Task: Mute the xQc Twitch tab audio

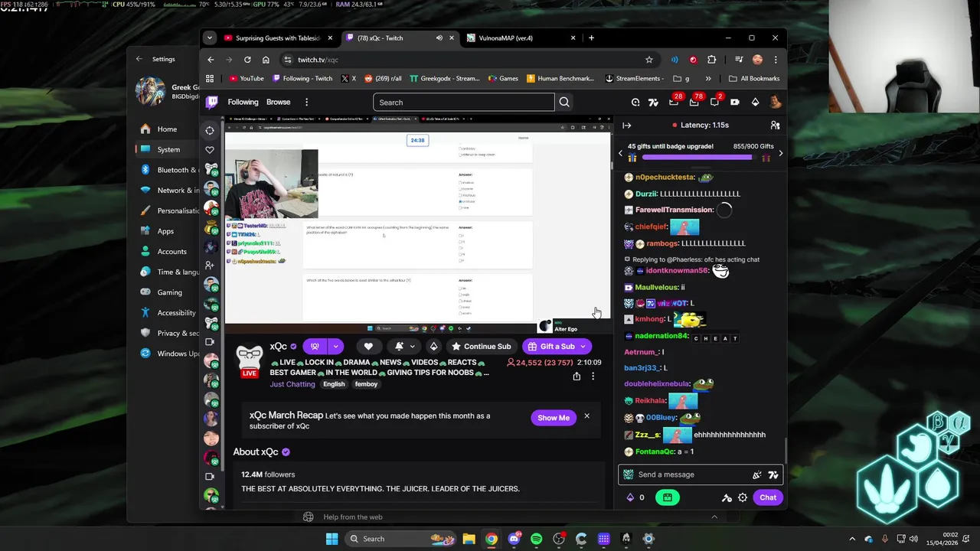Action: (439, 38)
